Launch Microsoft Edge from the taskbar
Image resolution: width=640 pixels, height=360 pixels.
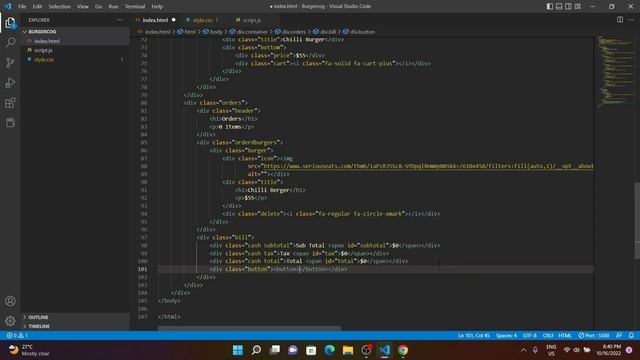(x=329, y=350)
